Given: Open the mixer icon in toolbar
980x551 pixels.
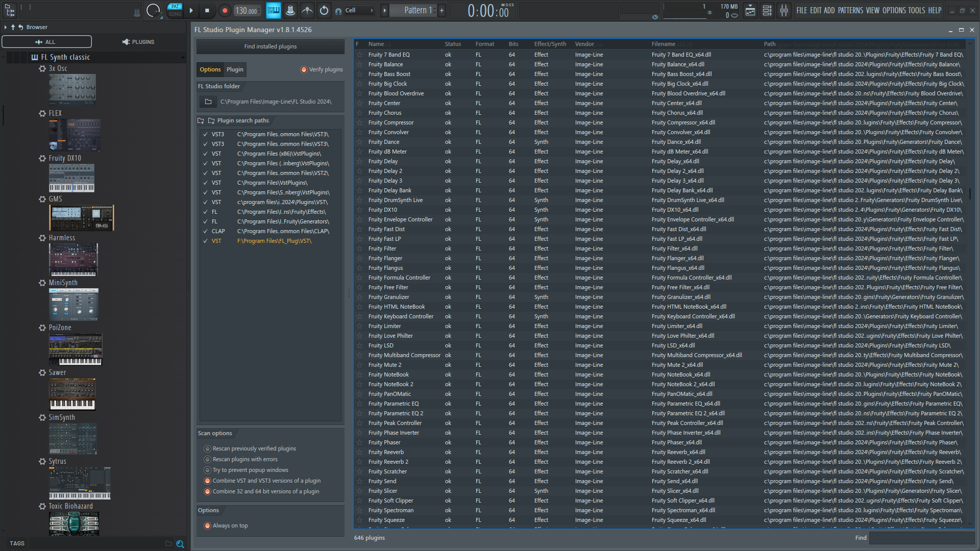Looking at the screenshot, I should click(784, 10).
